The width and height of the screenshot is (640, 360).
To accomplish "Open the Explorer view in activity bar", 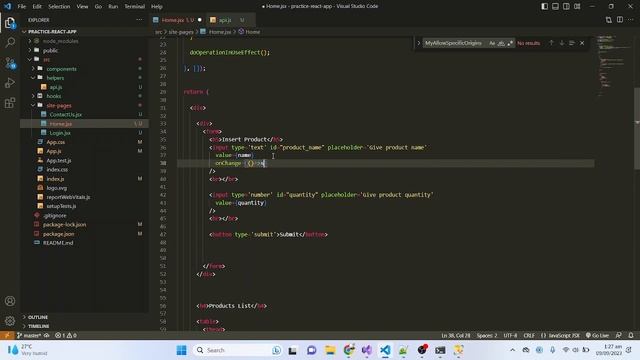I will tap(10, 23).
